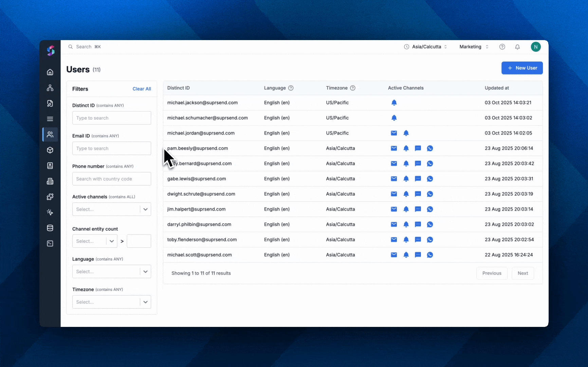Viewport: 588px width, 367px height.
Task: Open the Asia/Calcutta timezone switcher
Action: pos(426,47)
